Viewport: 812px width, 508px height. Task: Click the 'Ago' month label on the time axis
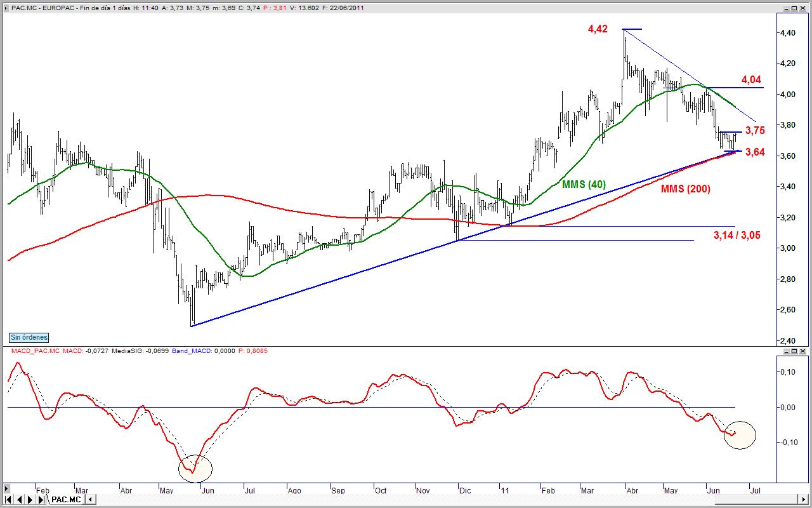294,491
